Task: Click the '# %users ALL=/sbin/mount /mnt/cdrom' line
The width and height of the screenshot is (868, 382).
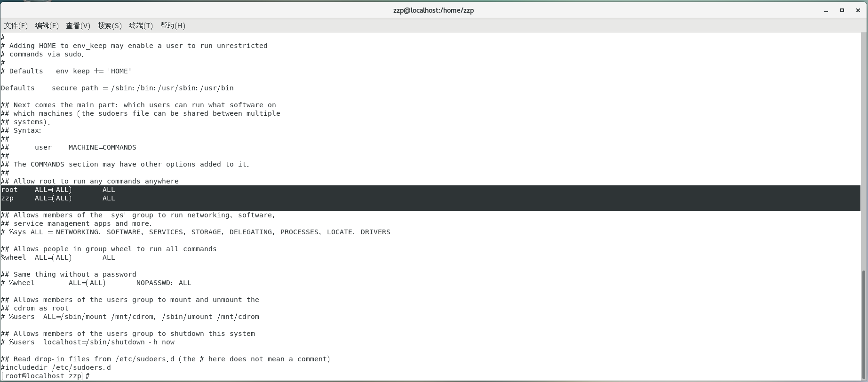Action: pyautogui.click(x=130, y=317)
